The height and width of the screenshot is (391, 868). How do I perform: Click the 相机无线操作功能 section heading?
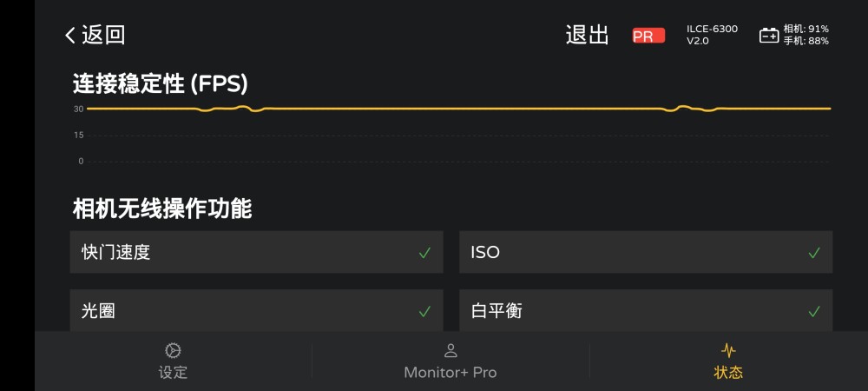162,209
